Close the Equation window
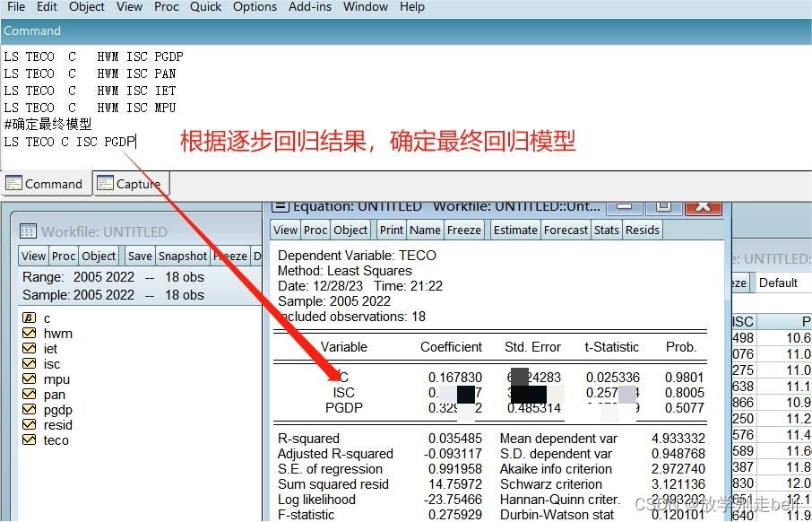This screenshot has height=522, width=812. (x=704, y=207)
